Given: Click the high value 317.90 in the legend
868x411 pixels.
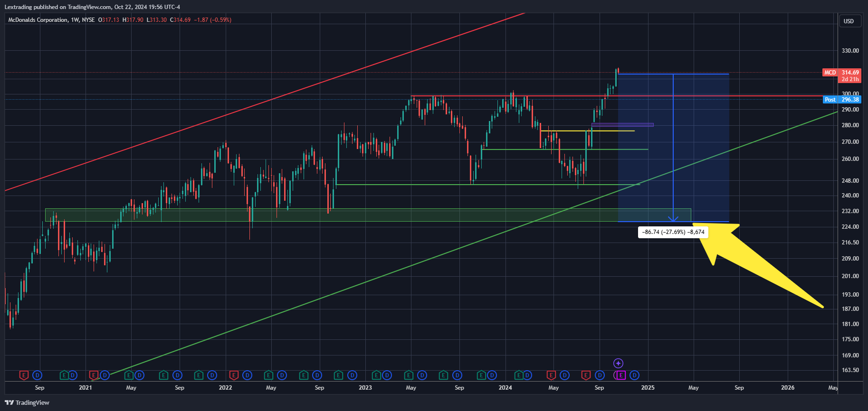Looking at the screenshot, I should coord(135,20).
